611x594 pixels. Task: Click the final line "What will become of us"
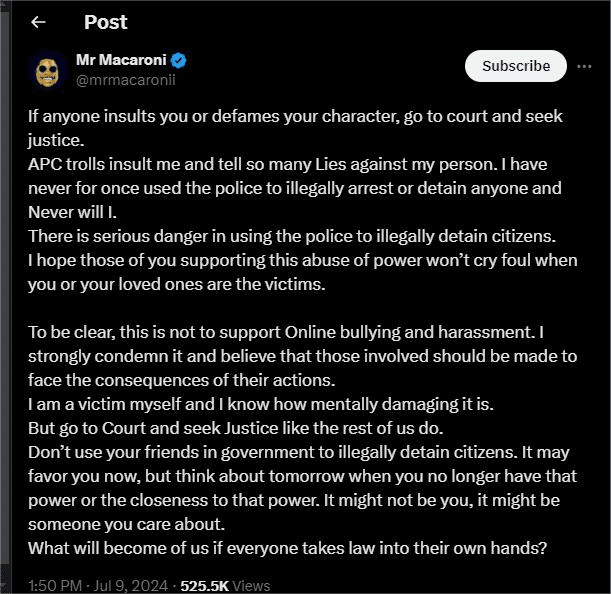tap(287, 547)
